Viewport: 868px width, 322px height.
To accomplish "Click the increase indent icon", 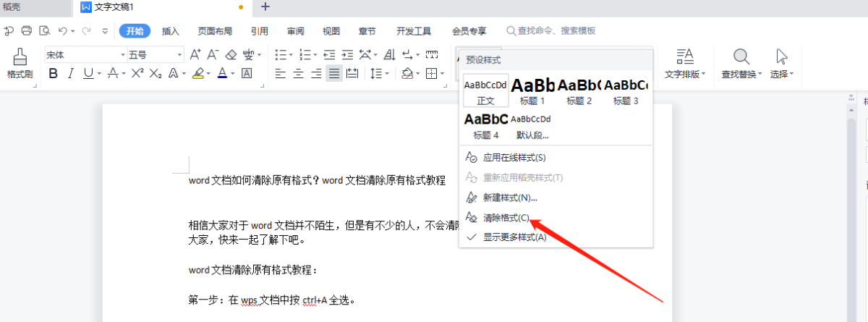I will click(x=346, y=54).
